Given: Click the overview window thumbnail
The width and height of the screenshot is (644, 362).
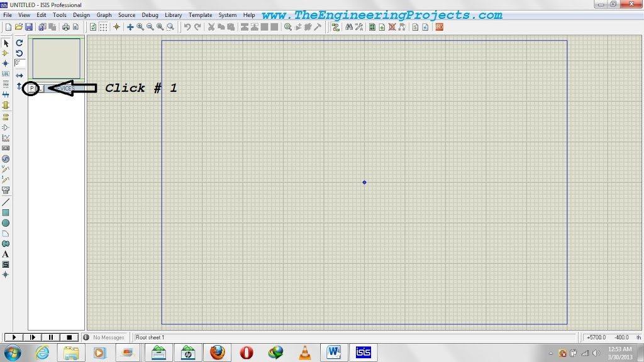Looking at the screenshot, I should point(57,58).
